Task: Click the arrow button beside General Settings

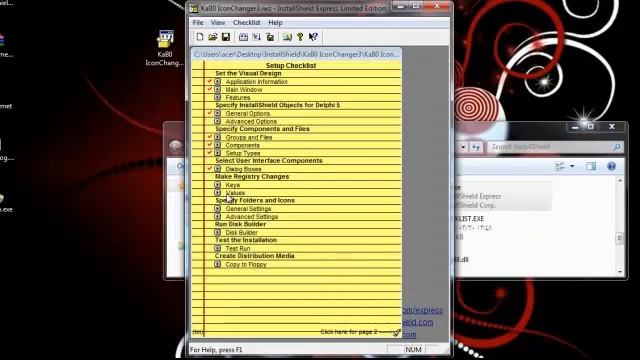Action: point(218,209)
